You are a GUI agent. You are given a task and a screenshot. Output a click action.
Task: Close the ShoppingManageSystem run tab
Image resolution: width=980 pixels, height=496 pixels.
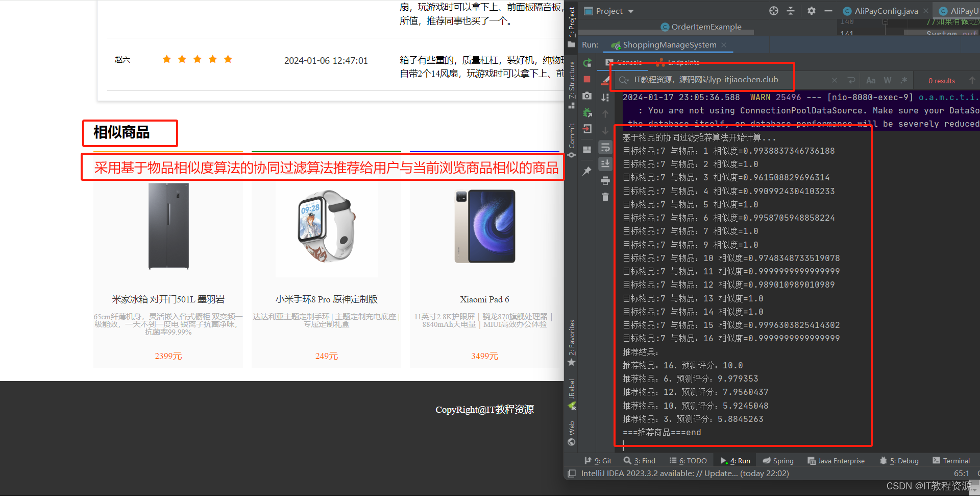724,45
